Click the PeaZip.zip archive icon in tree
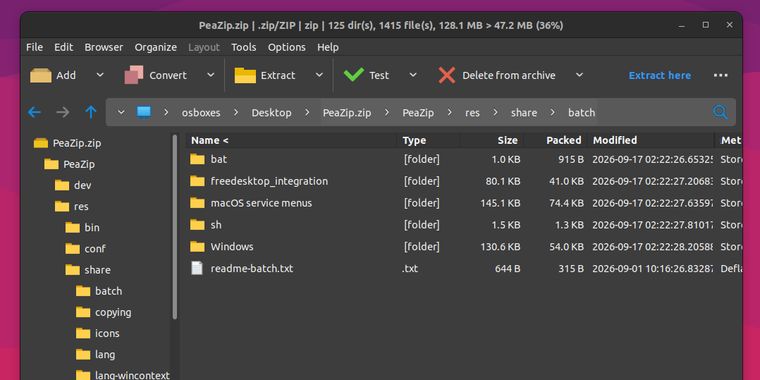760x380 pixels. 41,143
